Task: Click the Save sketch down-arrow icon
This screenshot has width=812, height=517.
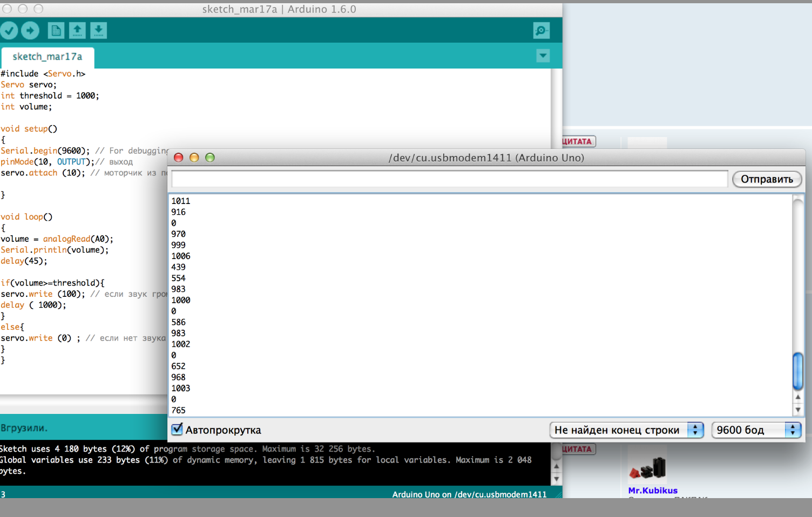Action: click(x=98, y=31)
